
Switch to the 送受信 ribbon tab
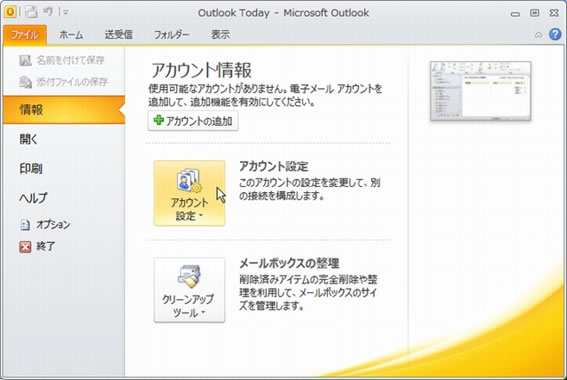118,35
